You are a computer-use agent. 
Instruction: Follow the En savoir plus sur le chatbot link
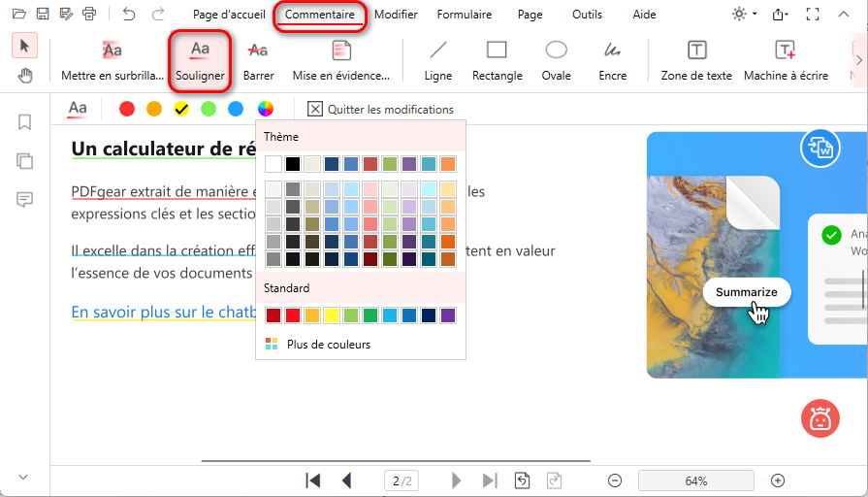coord(164,312)
